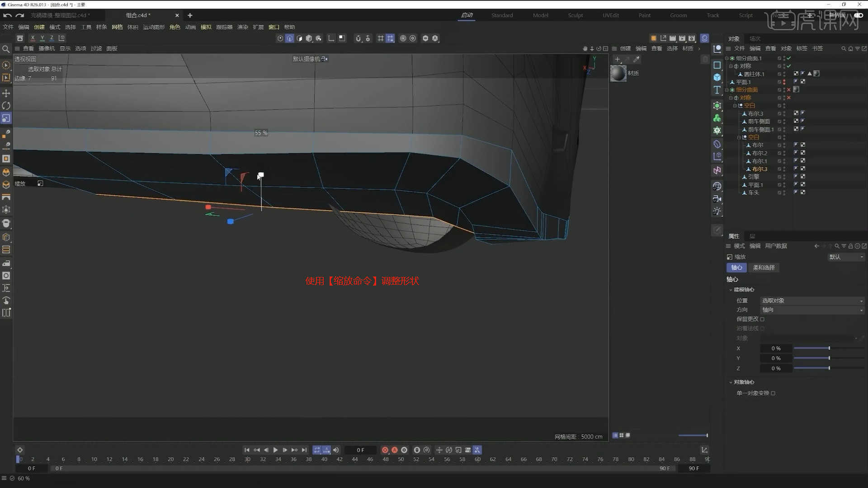Toggle loop playback icon in timeline
The image size is (868, 488).
pos(317,450)
